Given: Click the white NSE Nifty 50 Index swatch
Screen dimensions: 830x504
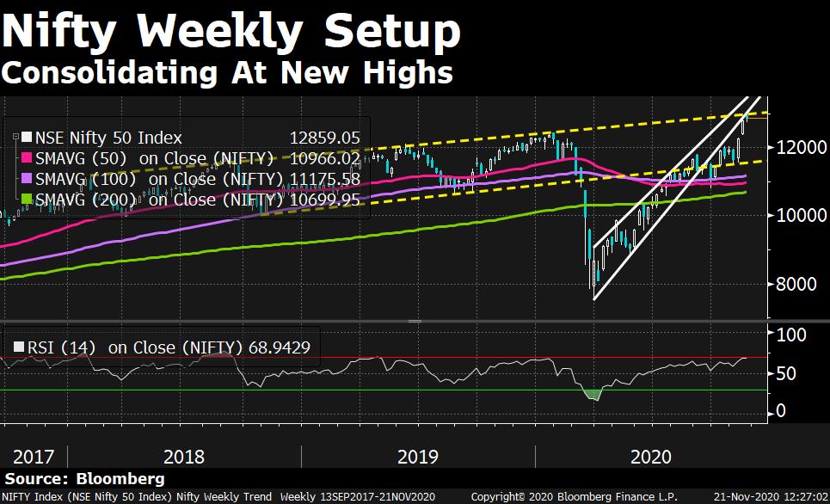Looking at the screenshot, I should pos(27,138).
